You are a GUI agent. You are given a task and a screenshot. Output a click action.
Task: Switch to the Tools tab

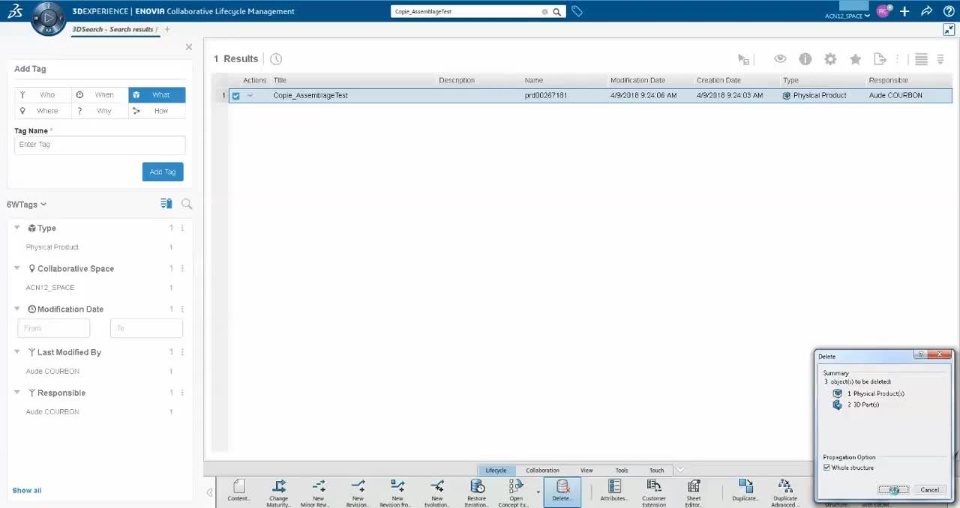tap(621, 470)
